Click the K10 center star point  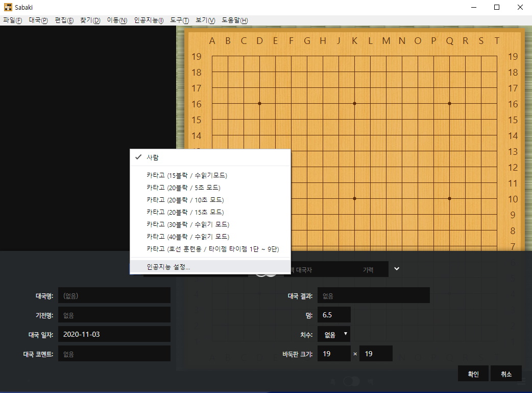(x=354, y=199)
